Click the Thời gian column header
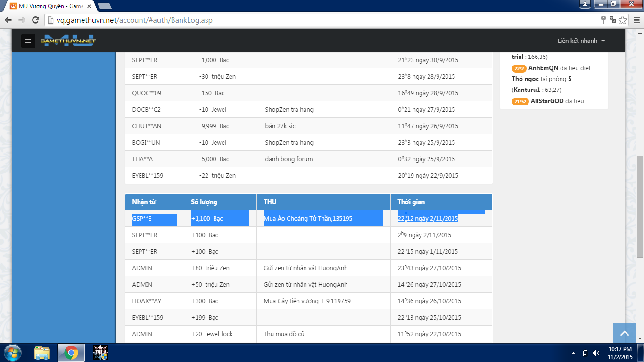 pyautogui.click(x=411, y=202)
